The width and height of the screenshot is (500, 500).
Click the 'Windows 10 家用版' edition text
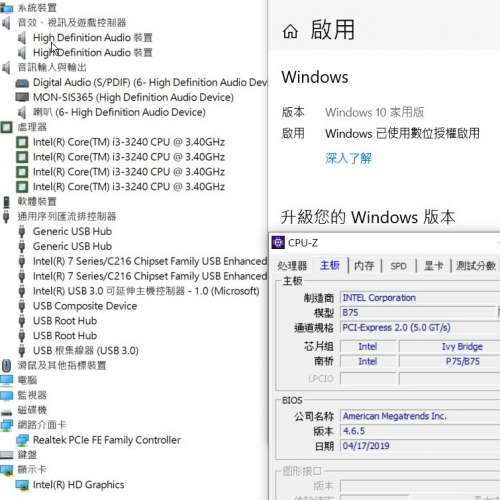click(x=374, y=113)
